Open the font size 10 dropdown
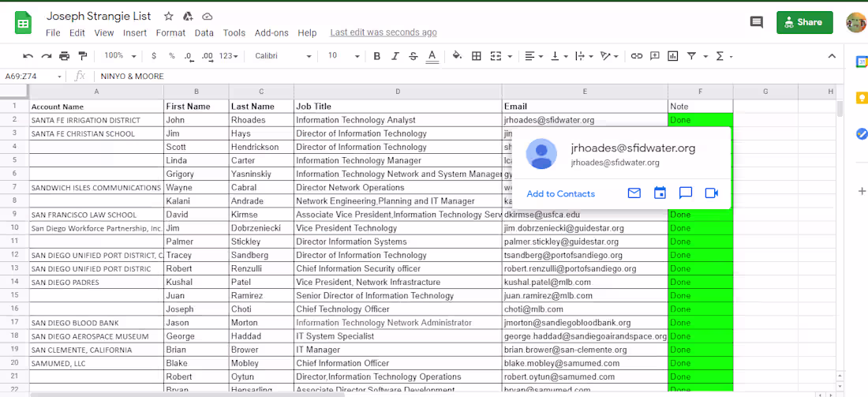868x397 pixels. coord(344,56)
